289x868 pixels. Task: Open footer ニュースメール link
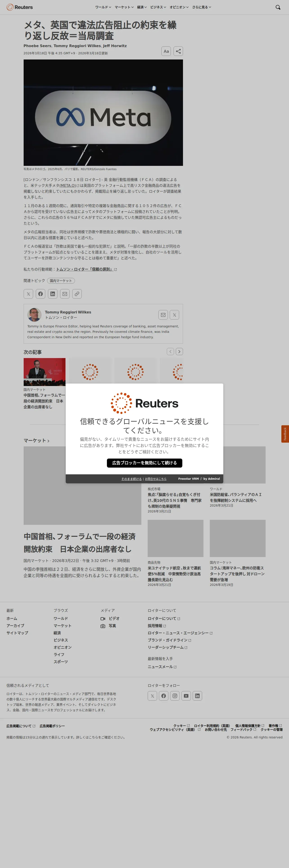tap(162, 667)
